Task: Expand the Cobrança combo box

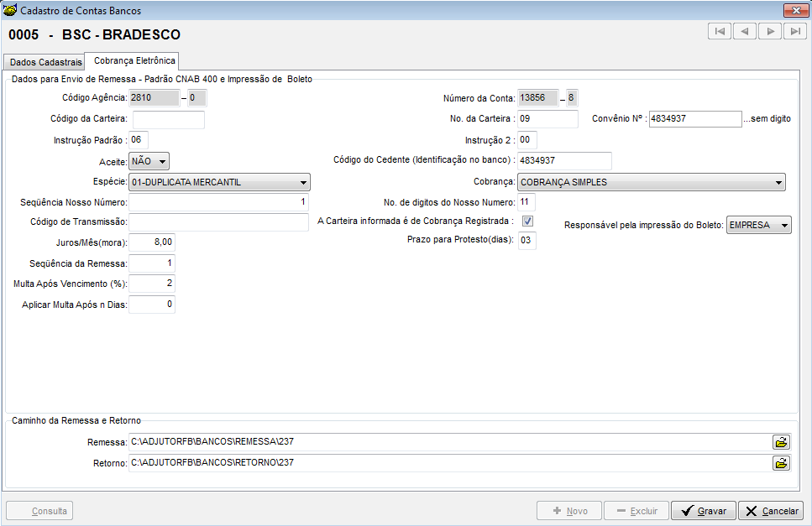Action: 652,182
